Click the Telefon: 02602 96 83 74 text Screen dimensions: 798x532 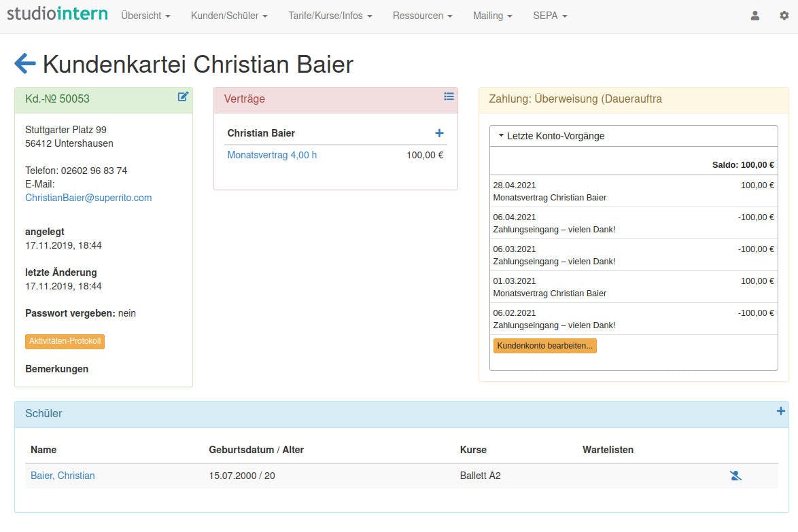click(76, 171)
